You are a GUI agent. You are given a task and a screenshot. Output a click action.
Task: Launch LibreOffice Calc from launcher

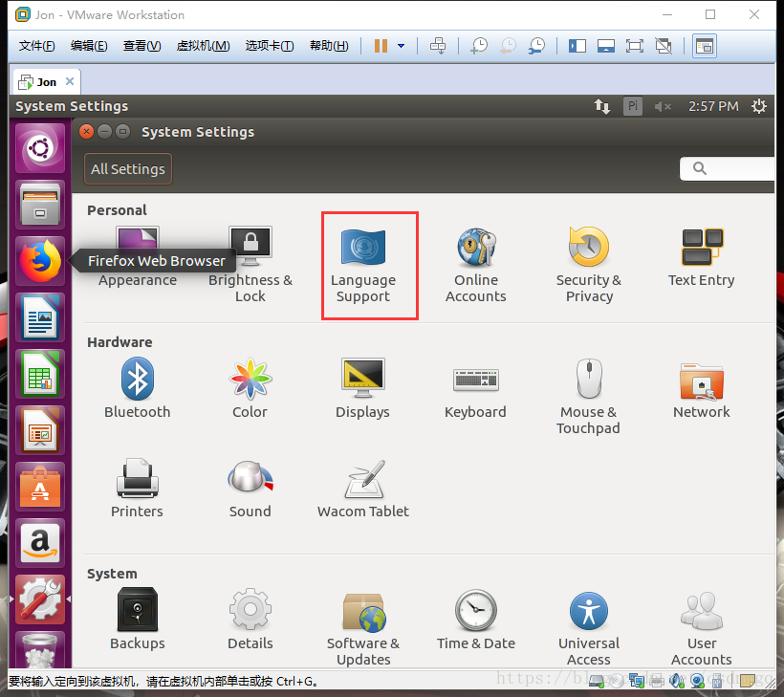[40, 374]
